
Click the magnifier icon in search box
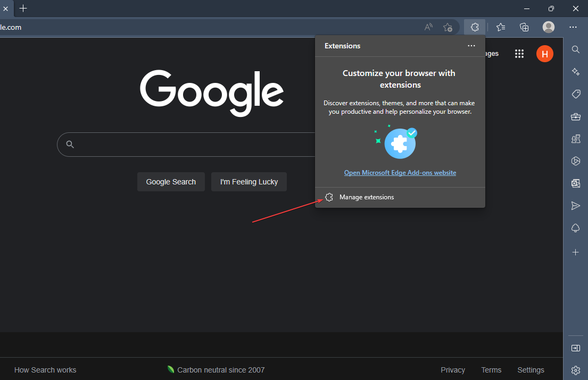(70, 144)
